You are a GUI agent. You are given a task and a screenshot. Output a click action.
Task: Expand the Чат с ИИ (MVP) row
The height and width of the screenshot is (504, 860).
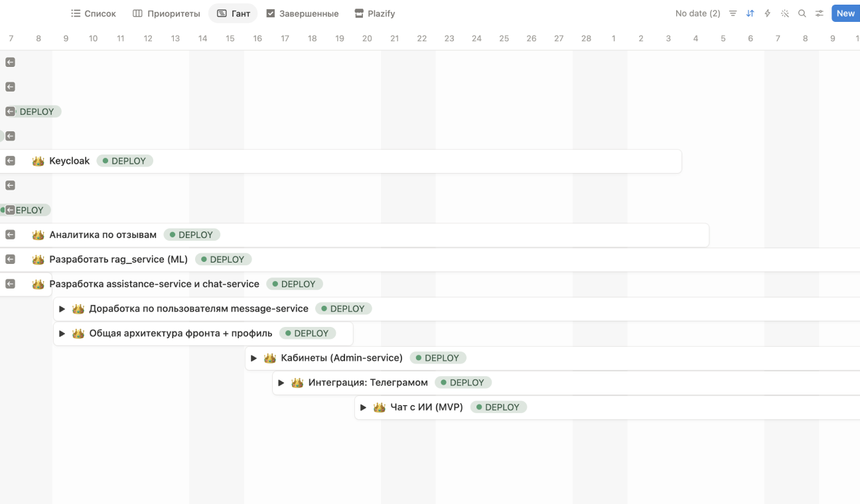tap(363, 407)
